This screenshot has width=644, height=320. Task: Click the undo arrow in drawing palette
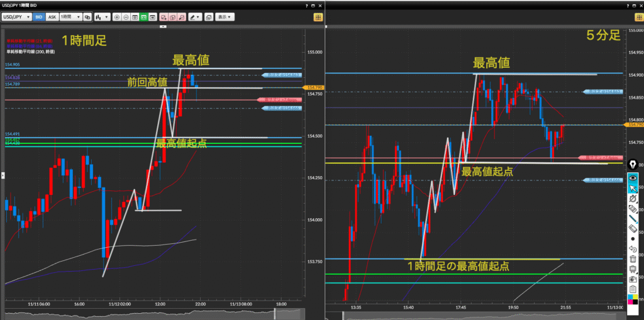[x=633, y=249]
